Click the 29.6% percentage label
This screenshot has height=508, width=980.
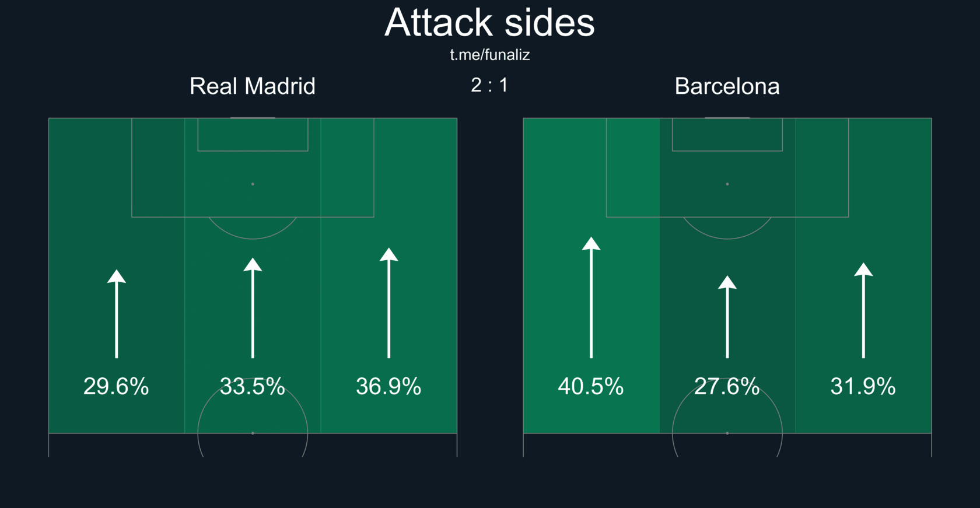coord(116,386)
